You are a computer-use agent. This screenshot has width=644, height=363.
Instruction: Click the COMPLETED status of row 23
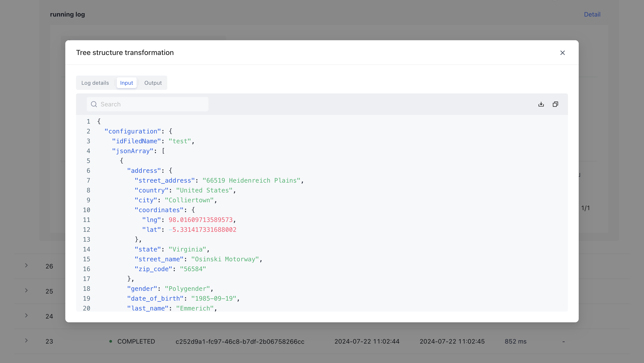pos(136,341)
